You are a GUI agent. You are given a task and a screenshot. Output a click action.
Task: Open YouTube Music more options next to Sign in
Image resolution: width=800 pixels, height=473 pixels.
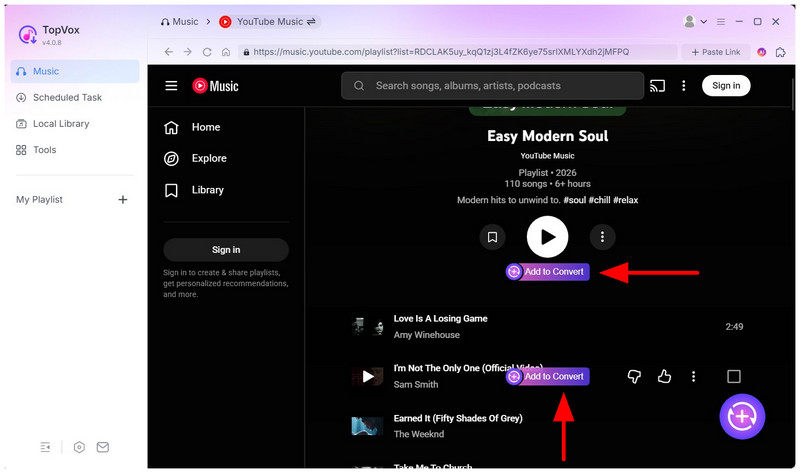[x=684, y=86]
